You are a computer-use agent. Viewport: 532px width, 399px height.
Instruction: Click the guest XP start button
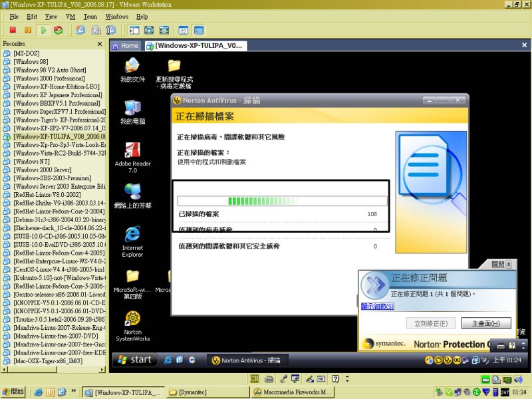click(x=135, y=360)
